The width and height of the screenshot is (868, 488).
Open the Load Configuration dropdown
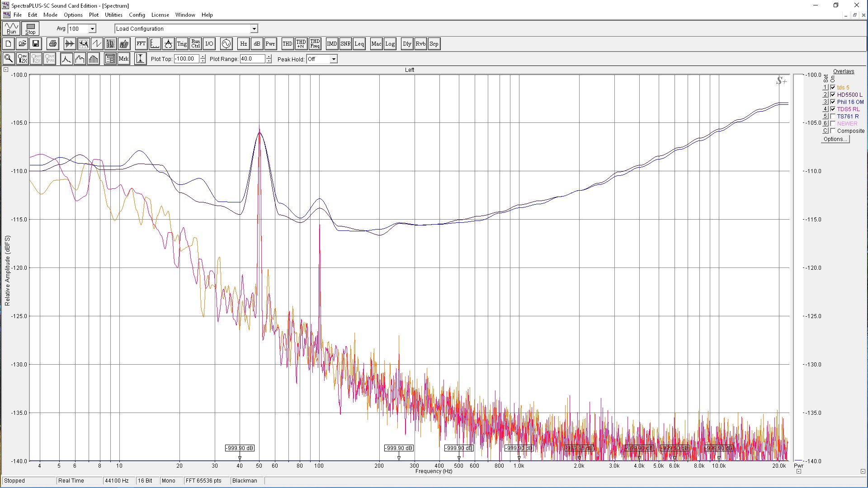254,28
